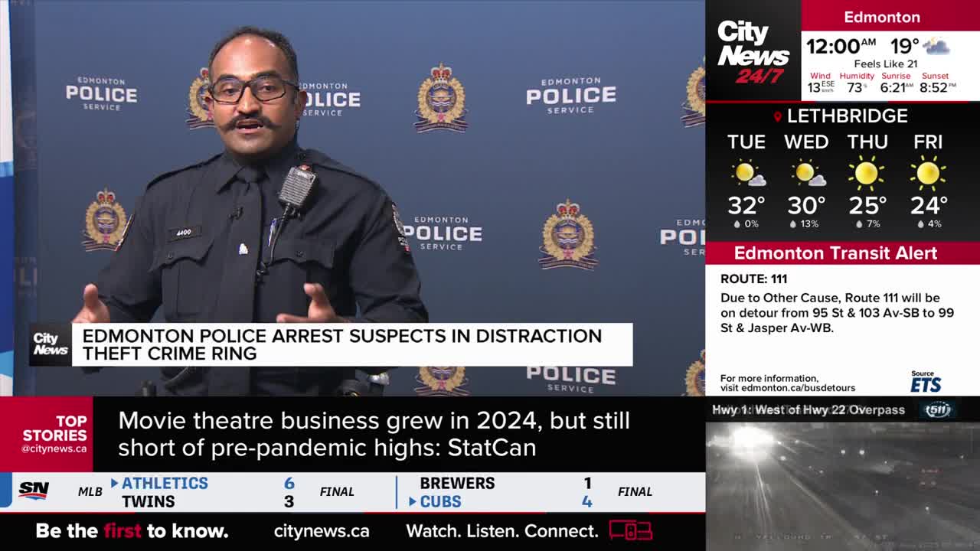Viewport: 980px width, 551px height.
Task: Click the red location pin beside LETHBRIDGE
Action: pos(778,116)
